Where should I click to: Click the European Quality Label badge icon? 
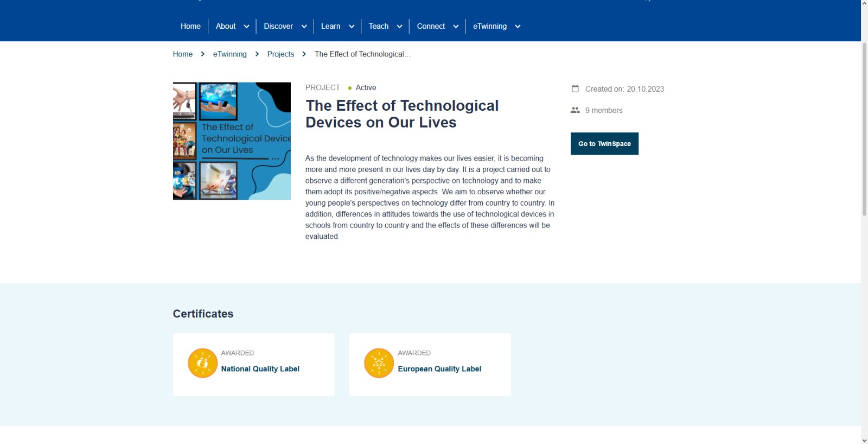click(379, 363)
